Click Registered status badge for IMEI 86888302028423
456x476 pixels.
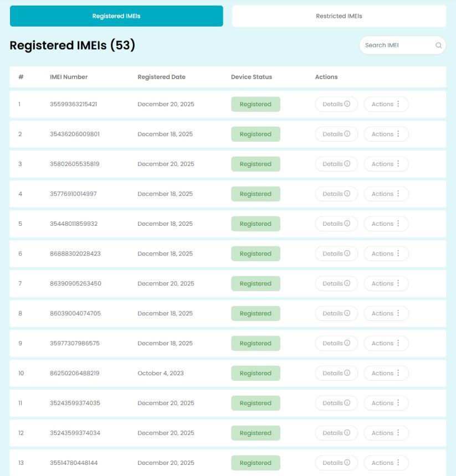255,253
